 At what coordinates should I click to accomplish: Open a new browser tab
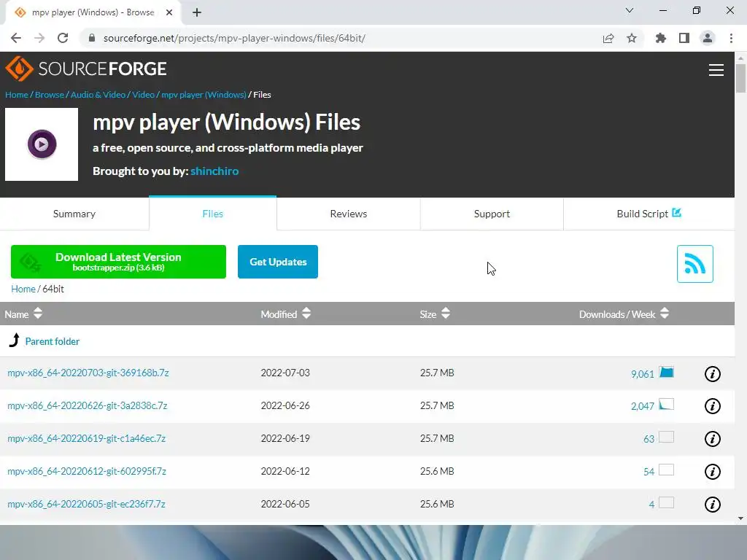pyautogui.click(x=197, y=13)
